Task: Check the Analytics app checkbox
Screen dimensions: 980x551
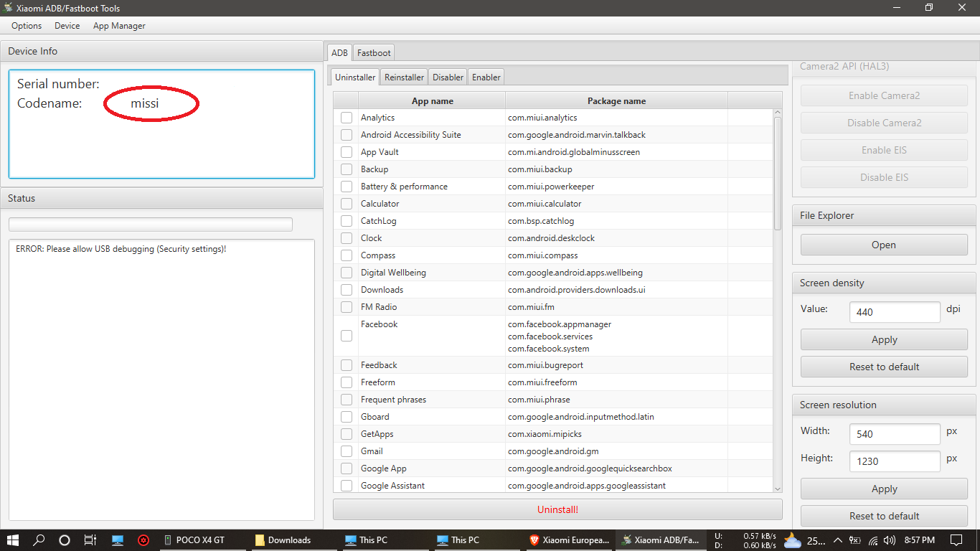Action: click(347, 118)
